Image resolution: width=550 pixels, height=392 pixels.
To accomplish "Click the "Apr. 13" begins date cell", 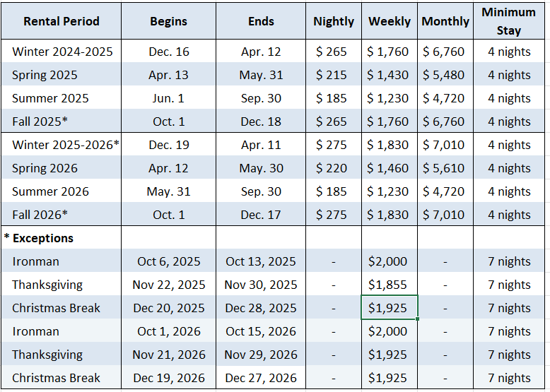I will pos(169,75).
